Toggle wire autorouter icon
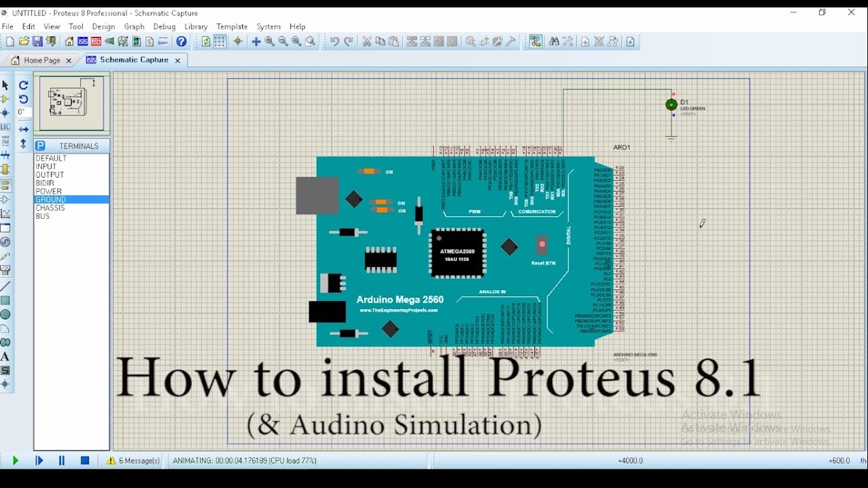The height and width of the screenshot is (488, 868). (536, 41)
